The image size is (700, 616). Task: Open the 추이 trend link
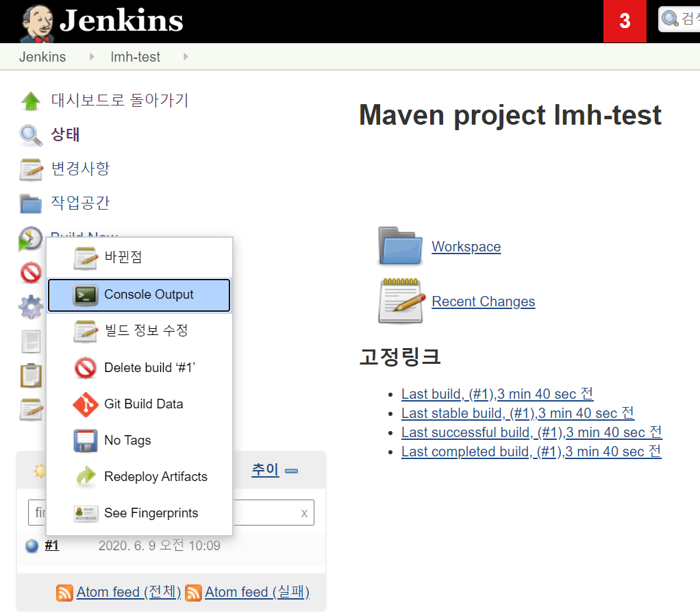click(x=265, y=469)
